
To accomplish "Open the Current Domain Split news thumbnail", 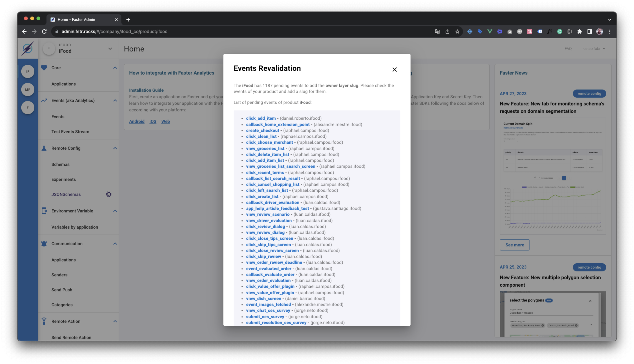I will 553,176.
